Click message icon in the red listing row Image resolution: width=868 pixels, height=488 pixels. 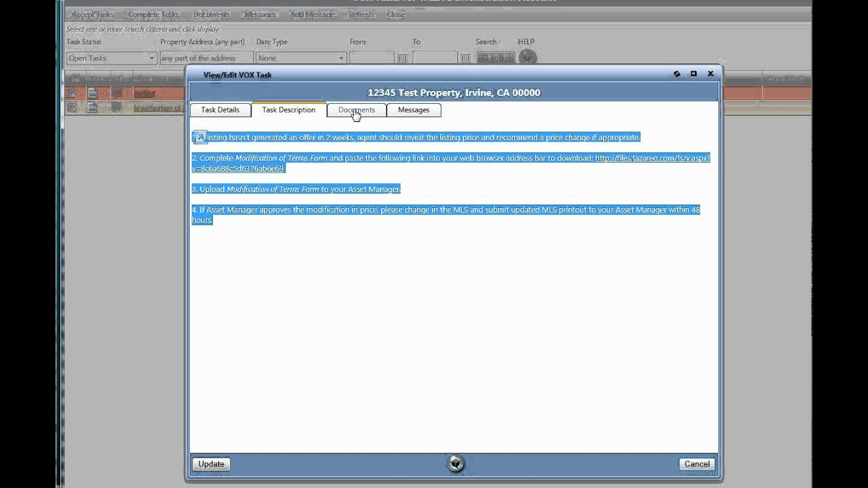tap(116, 94)
